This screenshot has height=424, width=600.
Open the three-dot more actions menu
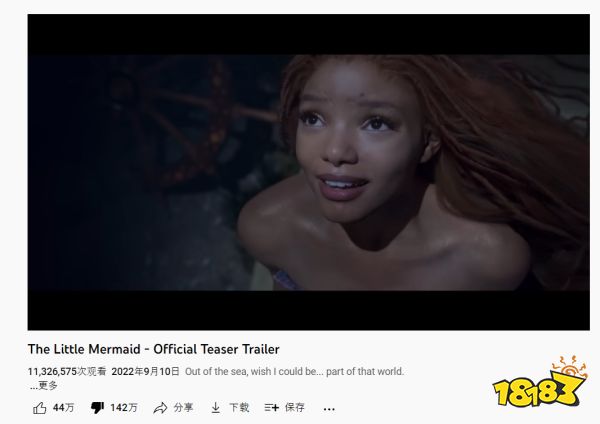click(329, 409)
